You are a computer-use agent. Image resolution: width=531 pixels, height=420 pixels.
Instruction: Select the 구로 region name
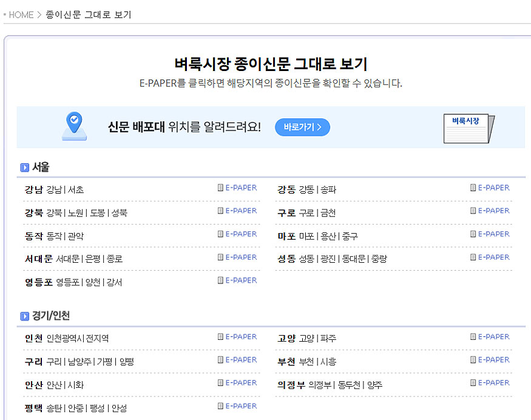click(x=286, y=212)
